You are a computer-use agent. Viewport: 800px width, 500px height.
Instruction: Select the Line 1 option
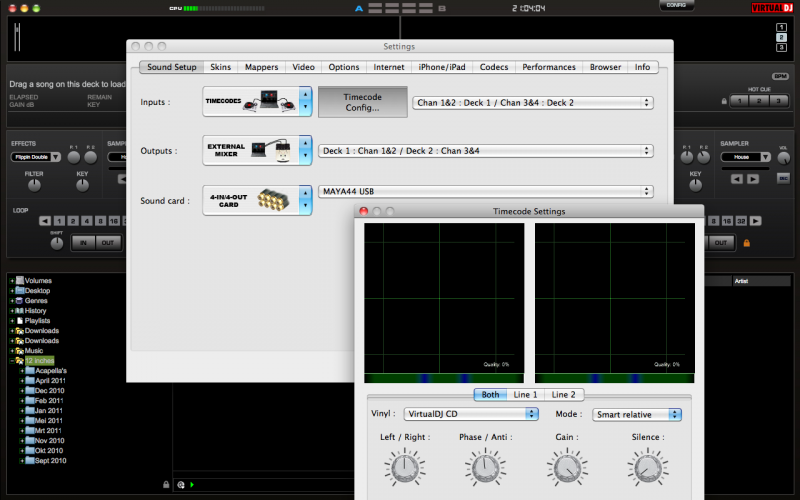point(525,394)
